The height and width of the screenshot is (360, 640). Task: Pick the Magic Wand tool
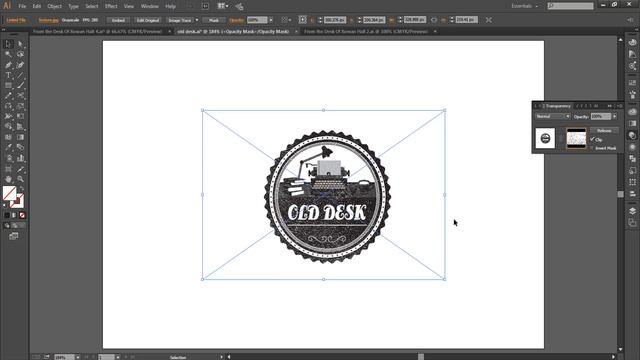[8, 54]
